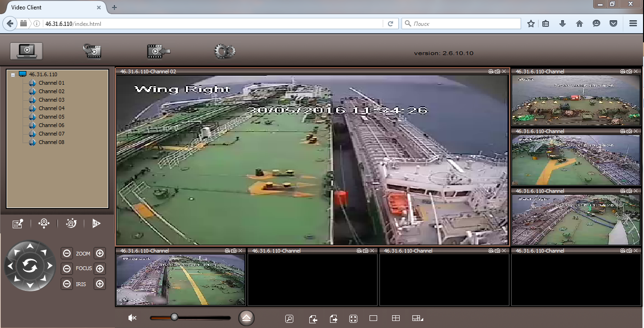Open the playback view in top toolbar

pos(92,51)
